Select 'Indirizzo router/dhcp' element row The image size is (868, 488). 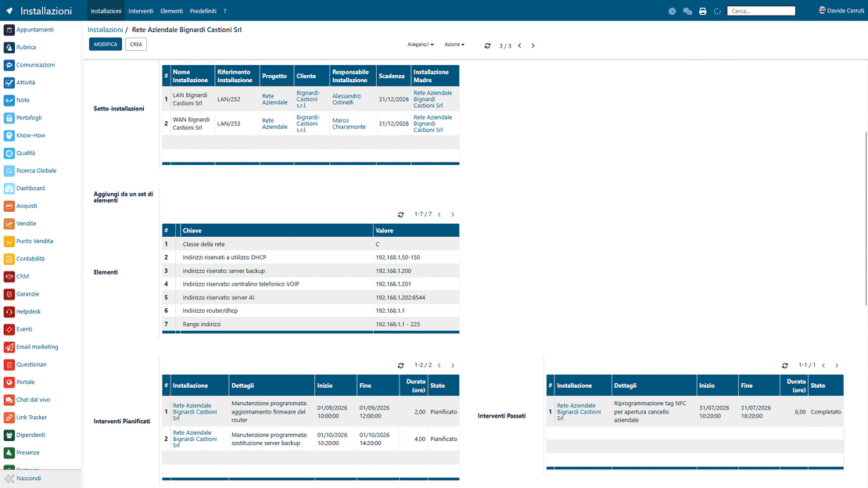310,310
